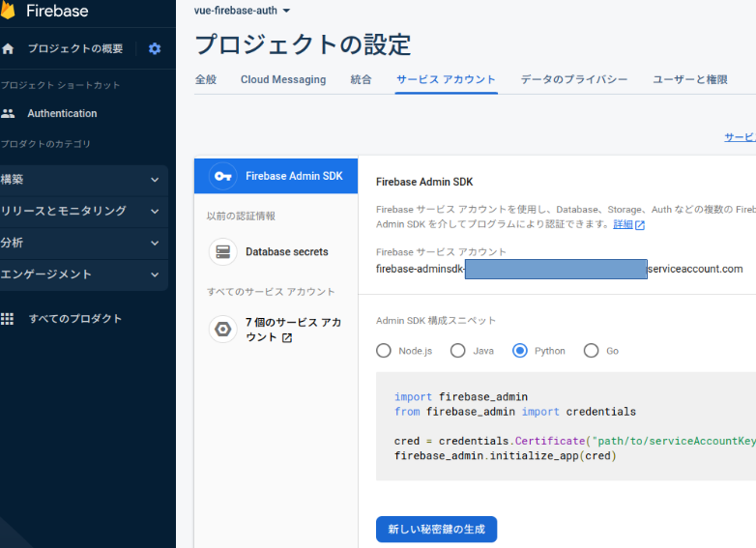Click the Firebase flame logo

coord(8,11)
